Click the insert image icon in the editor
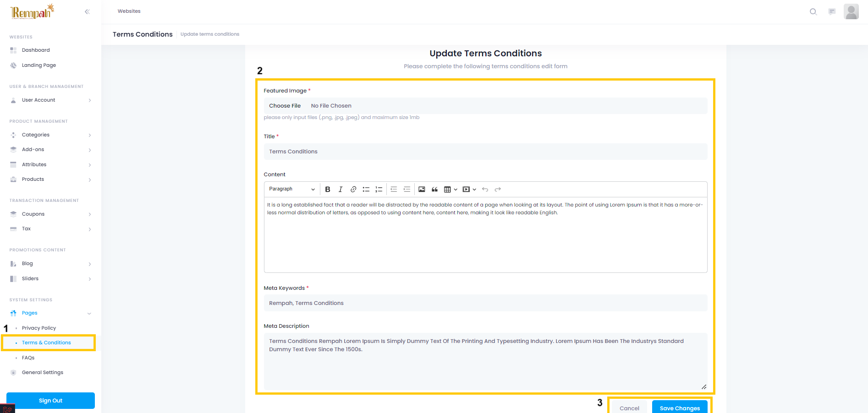The width and height of the screenshot is (868, 413). 422,189
